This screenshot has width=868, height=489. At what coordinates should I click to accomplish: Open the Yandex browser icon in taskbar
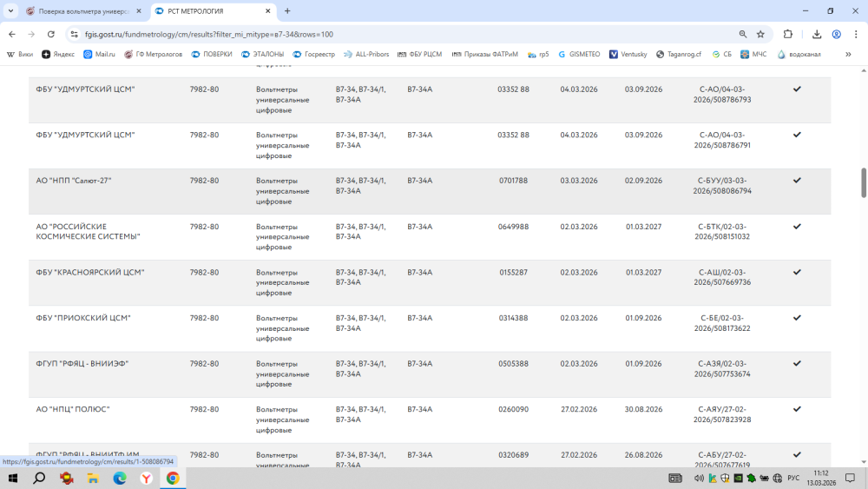click(x=147, y=478)
